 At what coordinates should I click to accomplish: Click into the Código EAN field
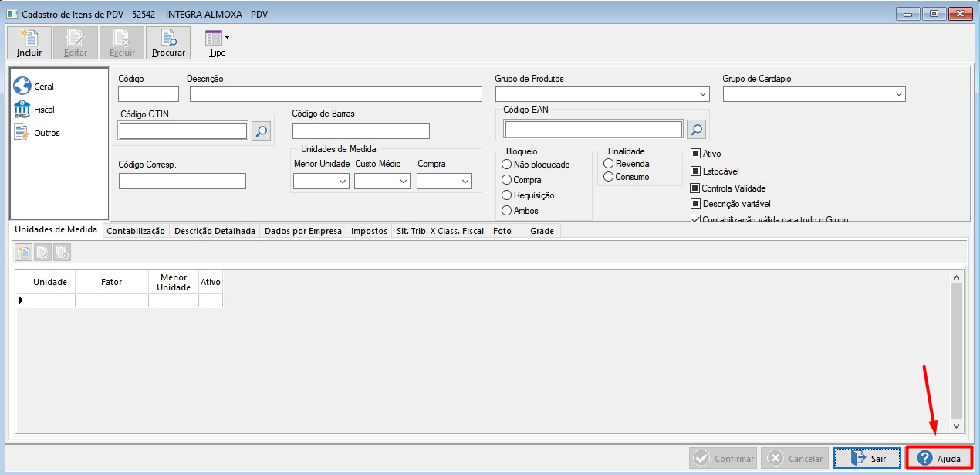(x=593, y=129)
